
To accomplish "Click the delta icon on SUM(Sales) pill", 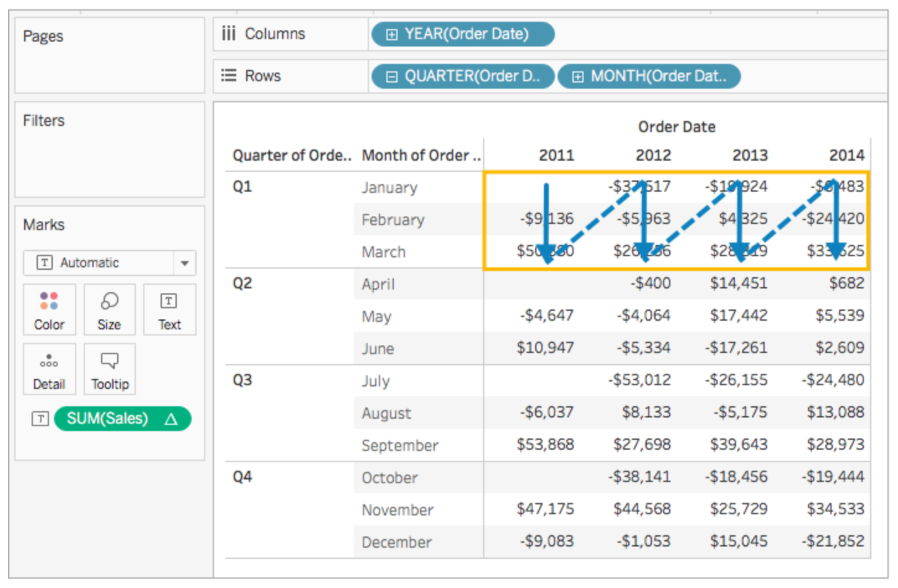I will click(171, 419).
